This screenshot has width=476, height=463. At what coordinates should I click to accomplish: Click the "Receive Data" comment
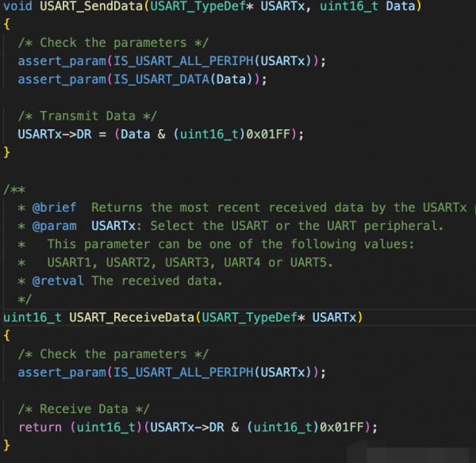pyautogui.click(x=83, y=409)
